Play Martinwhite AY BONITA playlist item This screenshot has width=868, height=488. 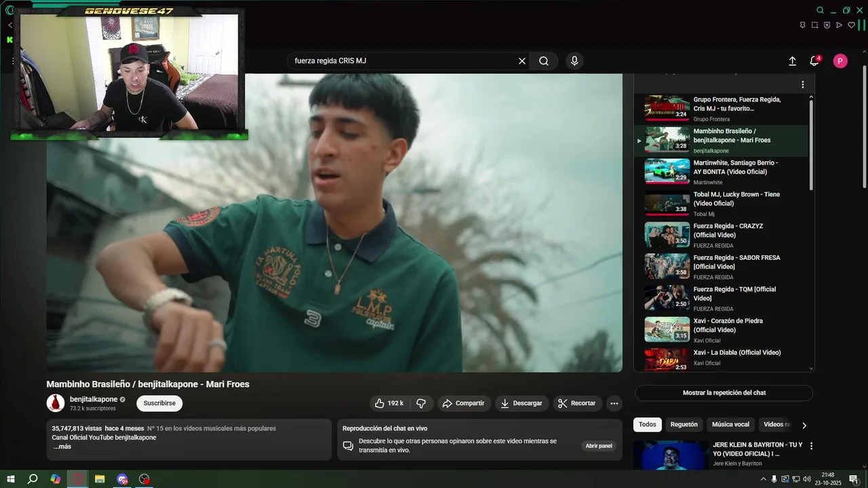(x=721, y=172)
